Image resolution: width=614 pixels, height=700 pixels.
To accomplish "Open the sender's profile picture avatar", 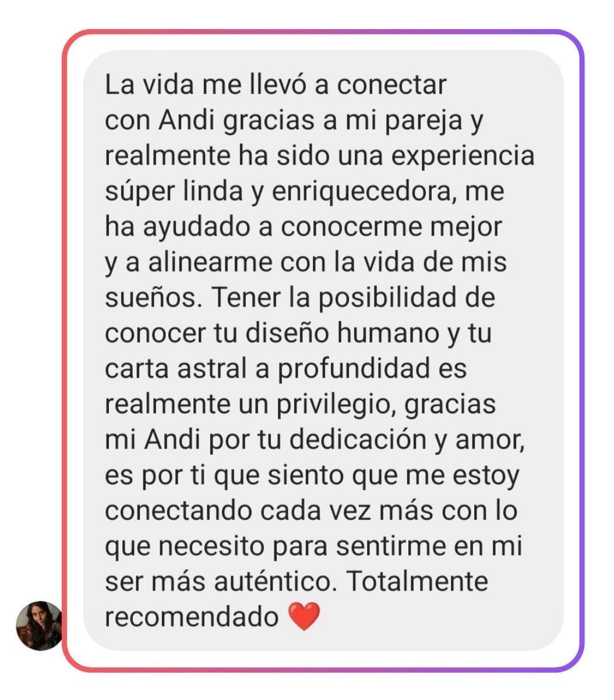I will 39,625.
